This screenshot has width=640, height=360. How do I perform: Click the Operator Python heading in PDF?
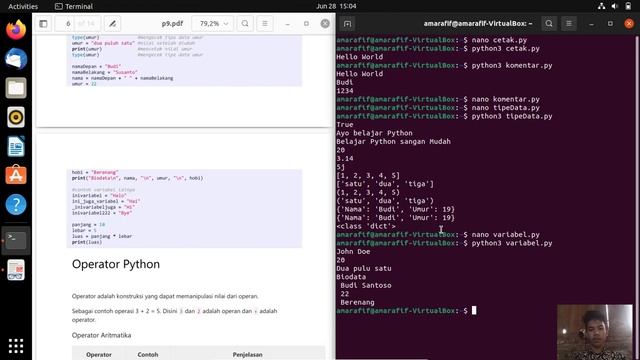click(x=116, y=264)
